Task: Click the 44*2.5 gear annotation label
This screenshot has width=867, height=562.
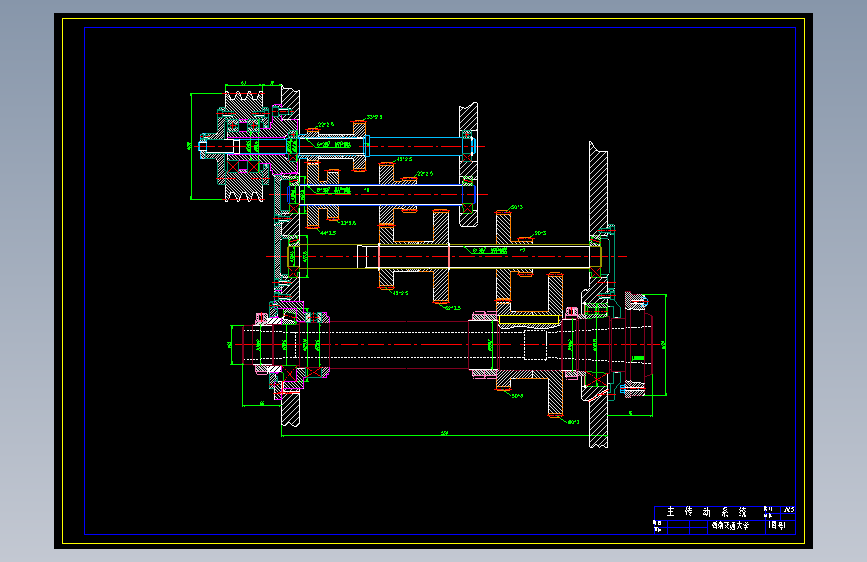Action: click(x=328, y=233)
